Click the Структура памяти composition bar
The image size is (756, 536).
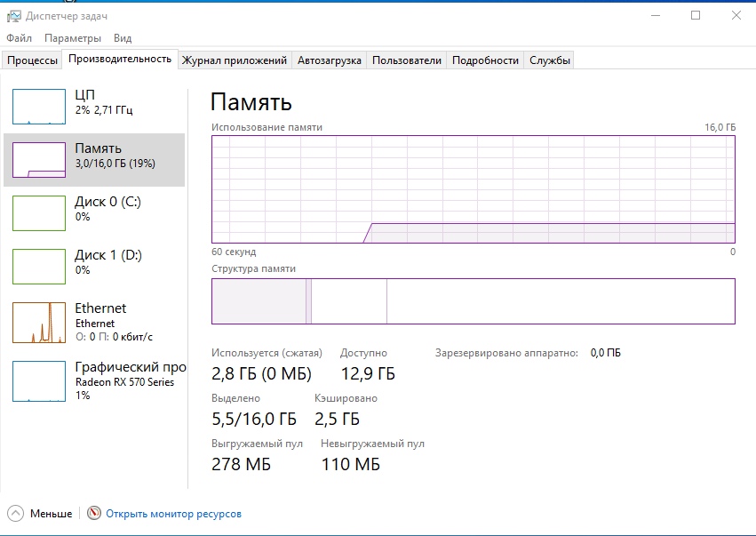pyautogui.click(x=473, y=301)
